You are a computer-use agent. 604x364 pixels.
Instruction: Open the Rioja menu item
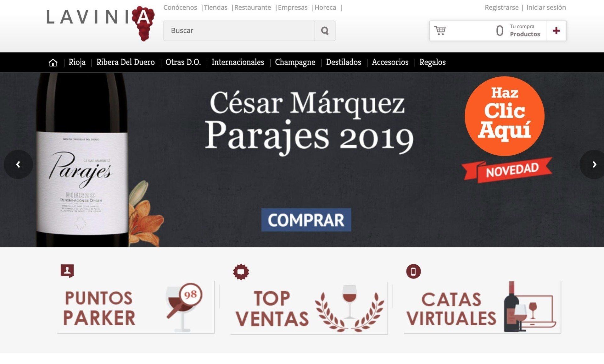click(x=77, y=62)
